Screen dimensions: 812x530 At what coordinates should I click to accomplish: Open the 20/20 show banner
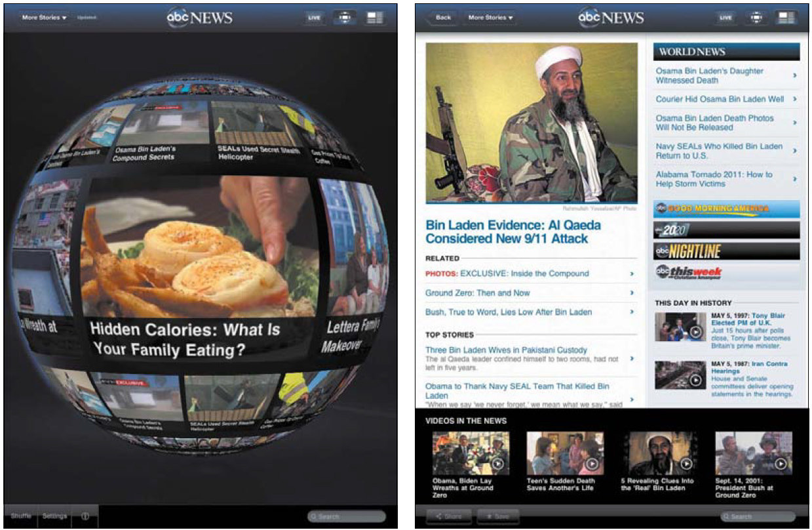pyautogui.click(x=726, y=230)
